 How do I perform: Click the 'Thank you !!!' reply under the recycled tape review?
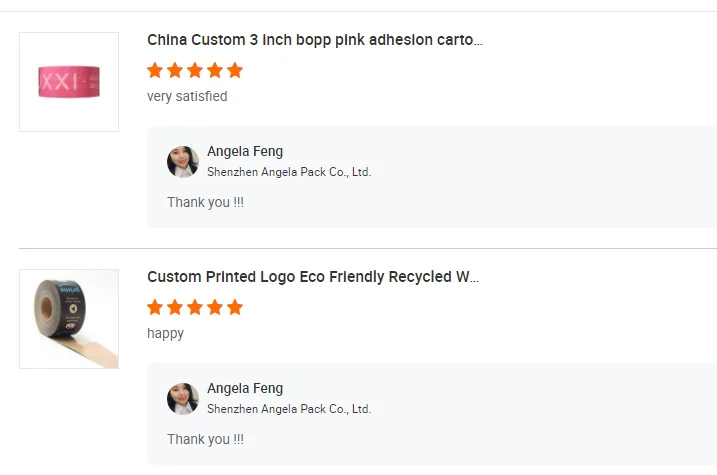pyautogui.click(x=205, y=439)
